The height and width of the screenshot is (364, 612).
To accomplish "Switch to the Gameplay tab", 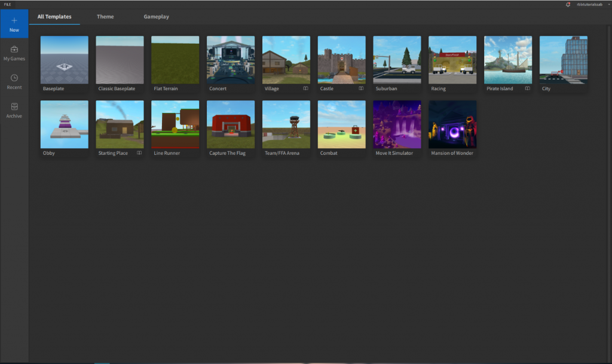I will pos(156,16).
